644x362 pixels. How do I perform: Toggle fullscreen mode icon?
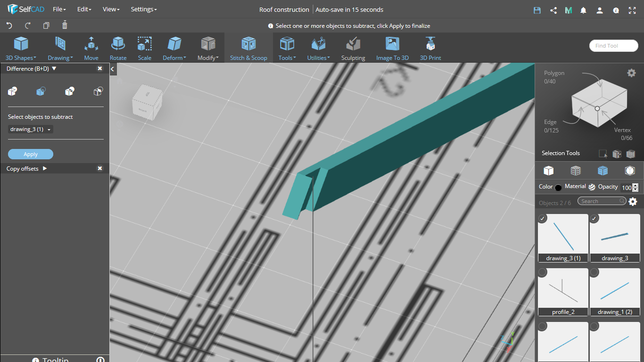coord(633,10)
